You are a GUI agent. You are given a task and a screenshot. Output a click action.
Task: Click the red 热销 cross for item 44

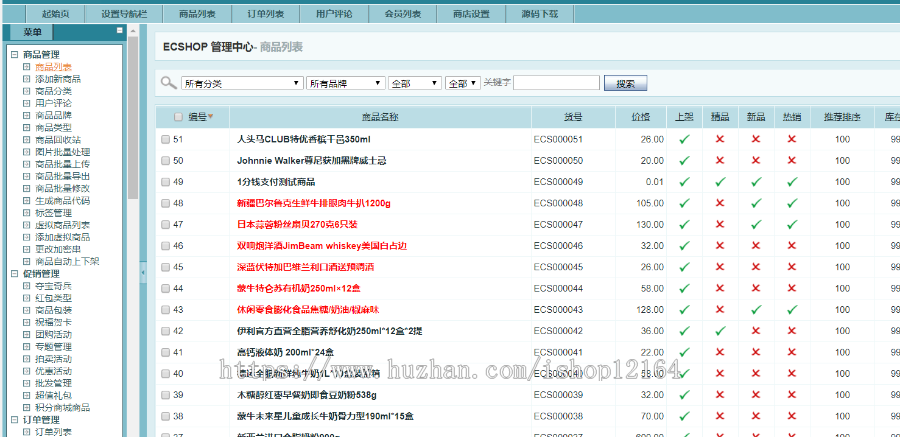tap(792, 288)
